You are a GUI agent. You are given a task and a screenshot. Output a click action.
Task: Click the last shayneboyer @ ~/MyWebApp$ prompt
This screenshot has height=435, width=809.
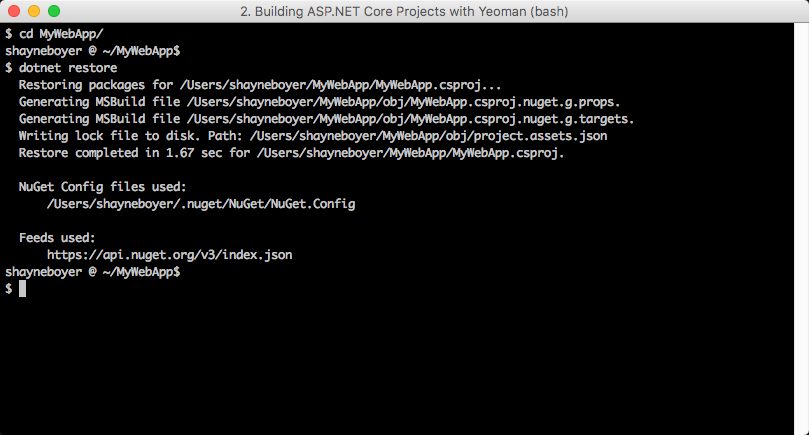[92, 272]
